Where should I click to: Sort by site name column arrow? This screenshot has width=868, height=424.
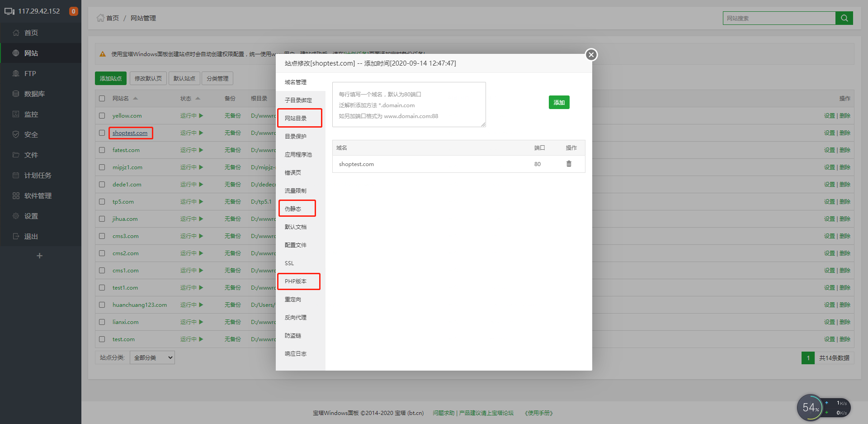pyautogui.click(x=136, y=98)
